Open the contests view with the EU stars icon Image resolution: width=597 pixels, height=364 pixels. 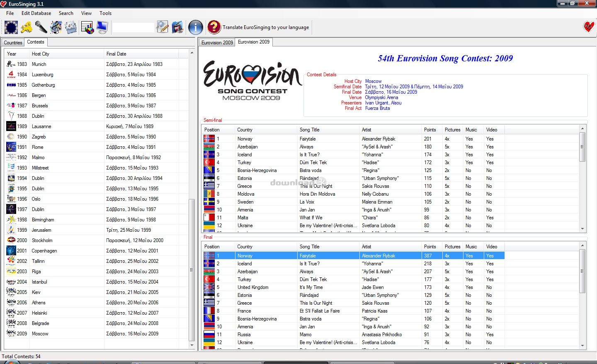coord(11,27)
